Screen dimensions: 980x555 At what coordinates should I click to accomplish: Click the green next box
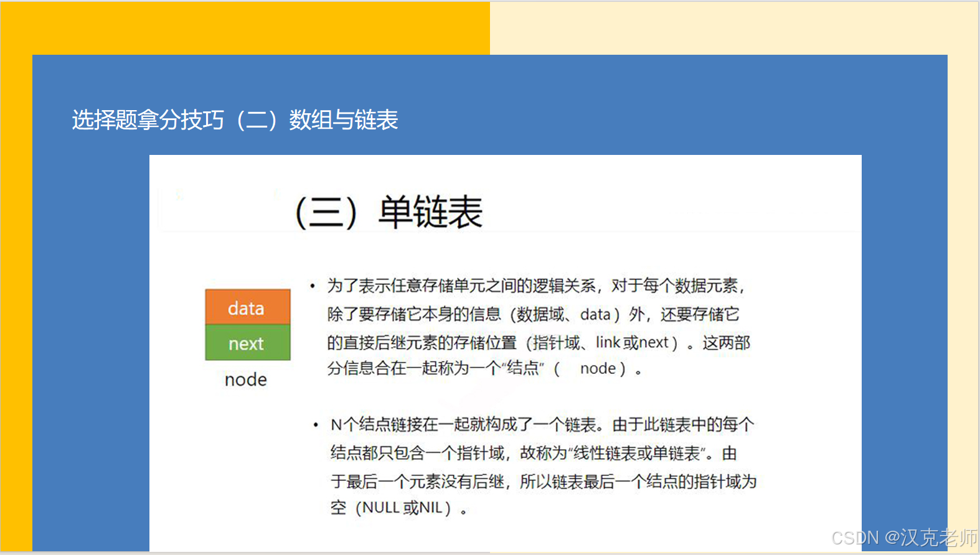pos(248,342)
